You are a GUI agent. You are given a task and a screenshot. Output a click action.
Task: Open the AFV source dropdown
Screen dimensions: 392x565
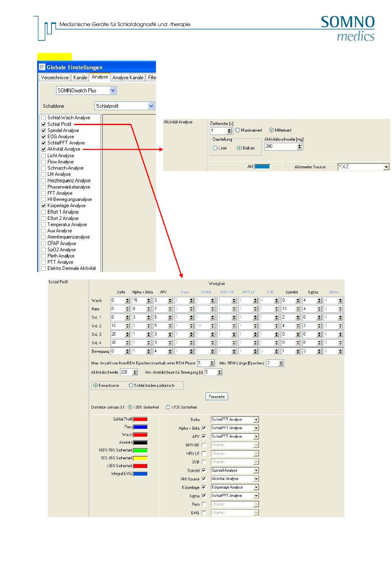click(256, 437)
